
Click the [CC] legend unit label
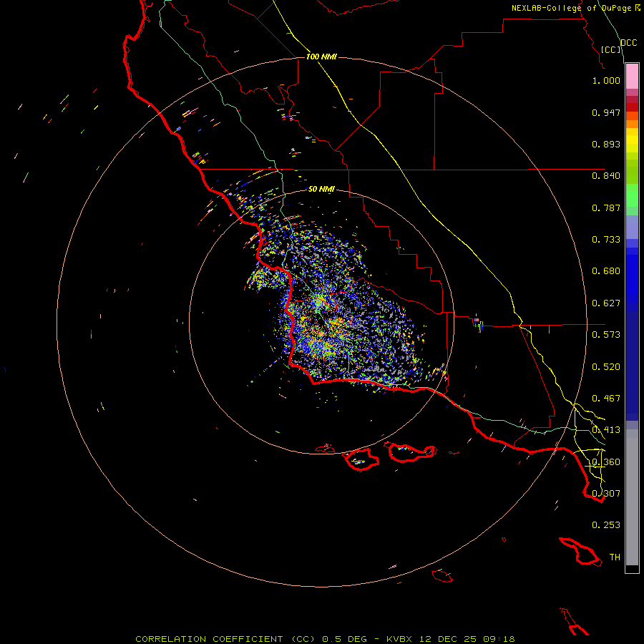click(x=611, y=49)
